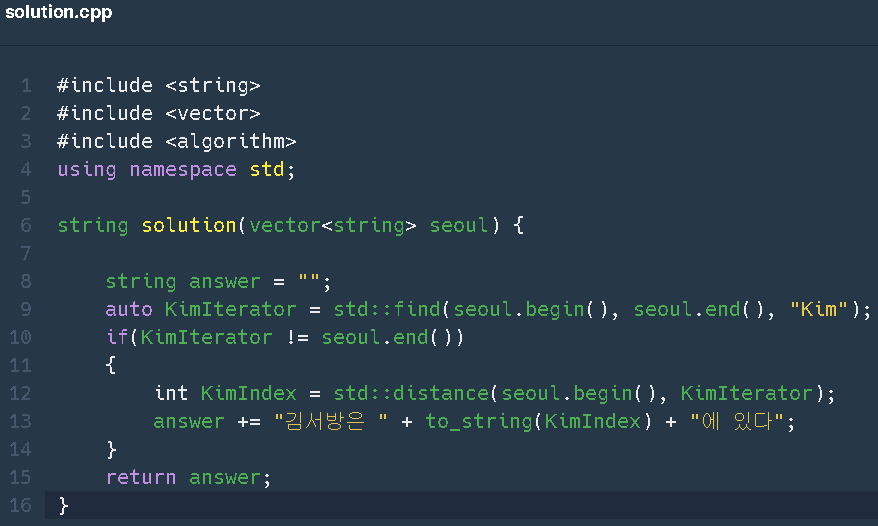
Task: Select the solution.cpp file tab
Action: [59, 12]
